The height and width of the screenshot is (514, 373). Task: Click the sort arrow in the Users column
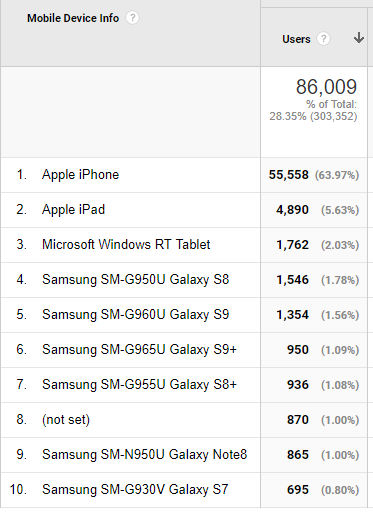[x=359, y=38]
